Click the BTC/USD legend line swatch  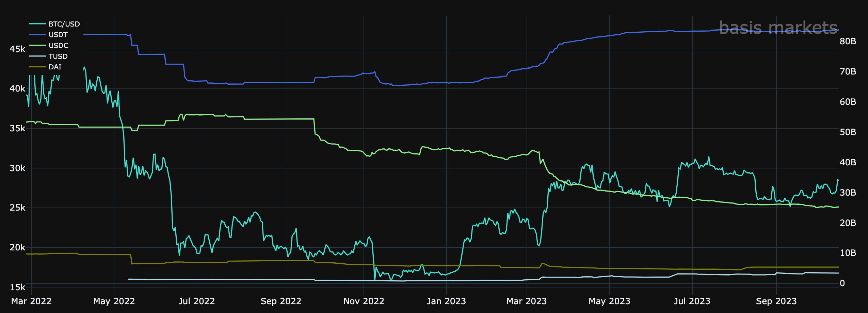coord(37,24)
